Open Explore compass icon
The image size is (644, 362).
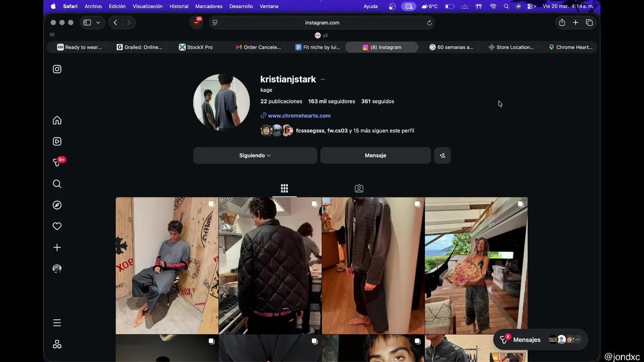click(x=57, y=205)
